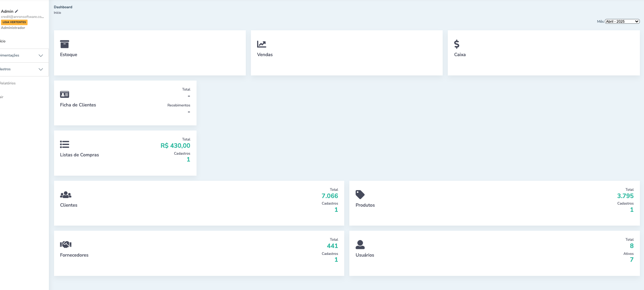Click the Vendas chart line icon
Screen dimensions: 644x290
click(262, 44)
